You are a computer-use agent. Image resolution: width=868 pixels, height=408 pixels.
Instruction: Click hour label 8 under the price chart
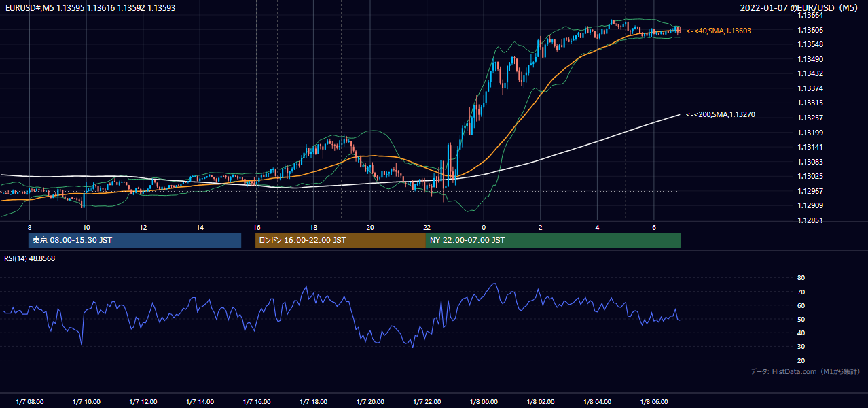click(x=29, y=227)
